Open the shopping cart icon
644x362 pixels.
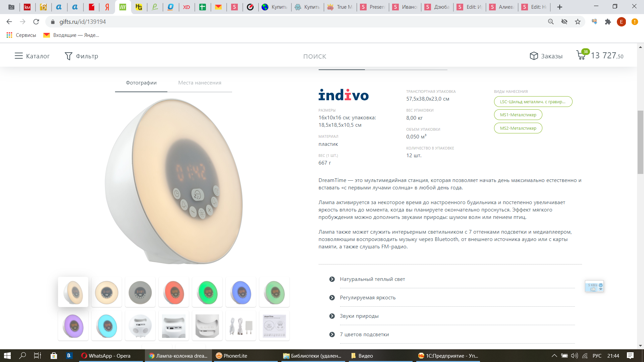click(581, 55)
